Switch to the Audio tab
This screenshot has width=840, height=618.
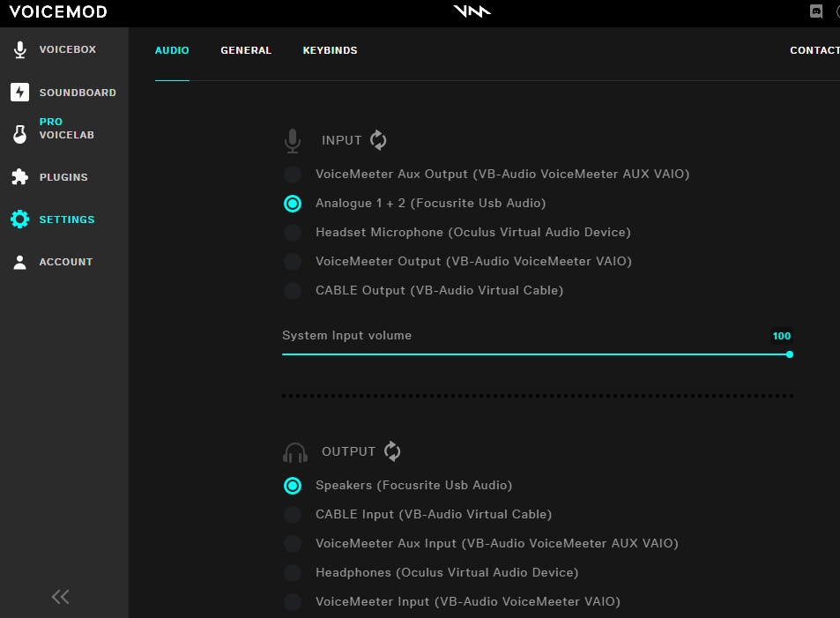pyautogui.click(x=172, y=50)
